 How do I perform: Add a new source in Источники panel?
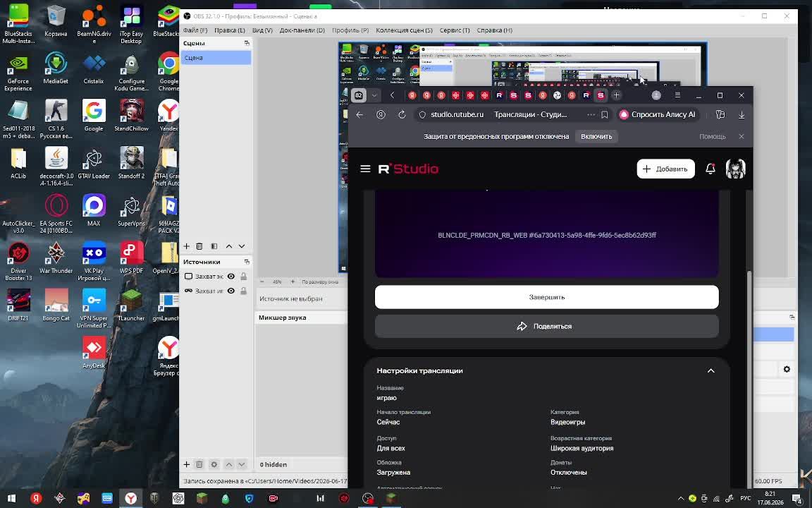[x=186, y=464]
